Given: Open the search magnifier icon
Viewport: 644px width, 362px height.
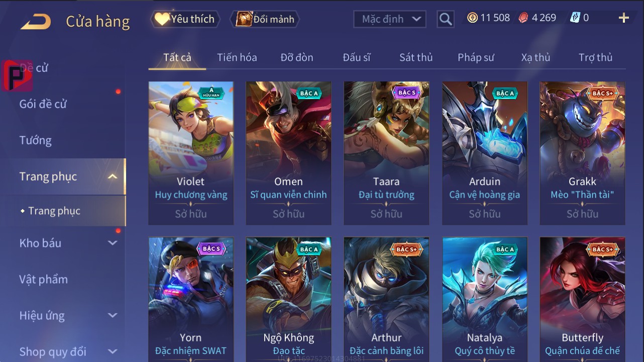Looking at the screenshot, I should tap(446, 19).
